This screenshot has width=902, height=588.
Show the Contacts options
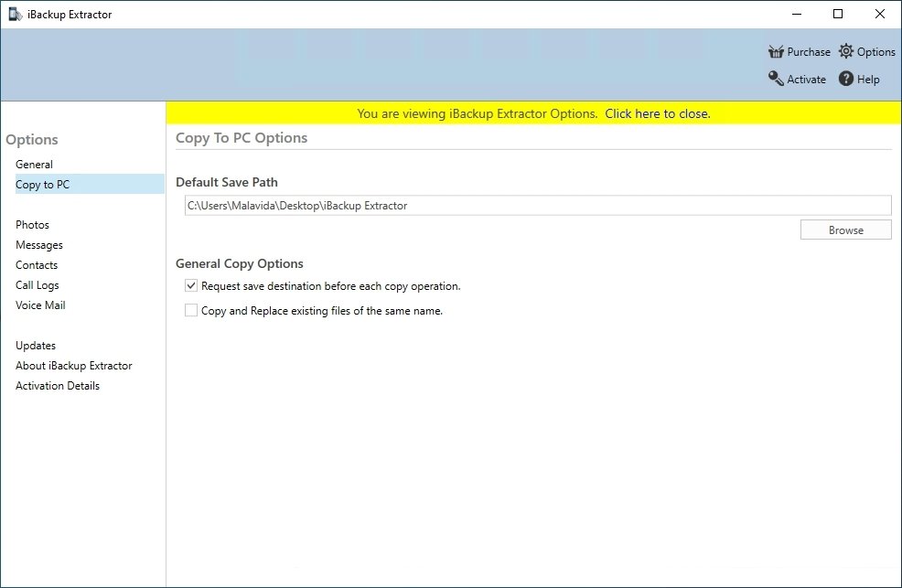tap(37, 265)
